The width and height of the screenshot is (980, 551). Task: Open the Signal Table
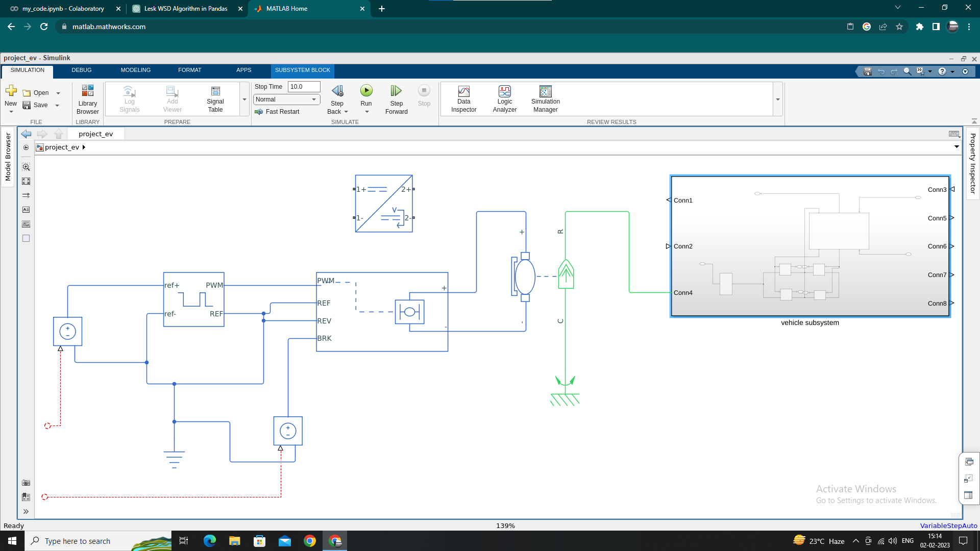[x=215, y=98]
